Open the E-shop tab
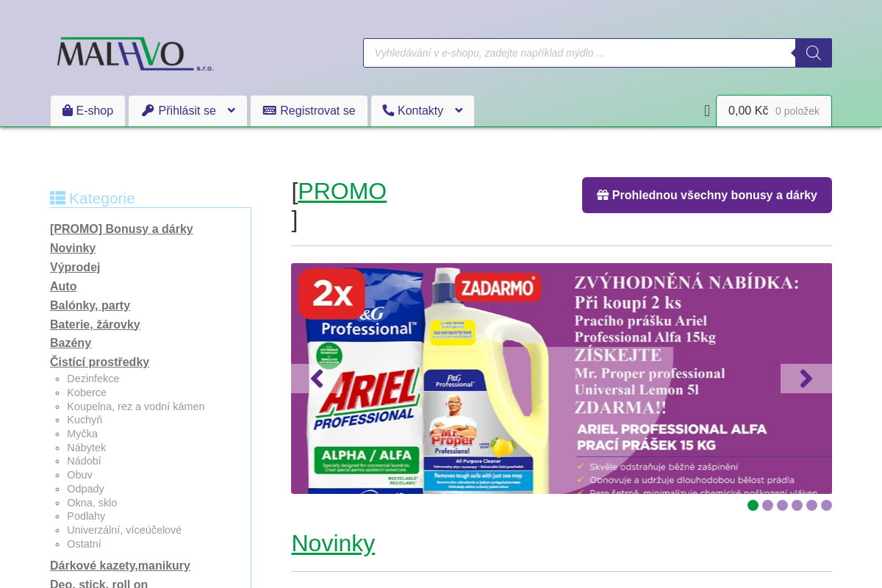 point(87,111)
